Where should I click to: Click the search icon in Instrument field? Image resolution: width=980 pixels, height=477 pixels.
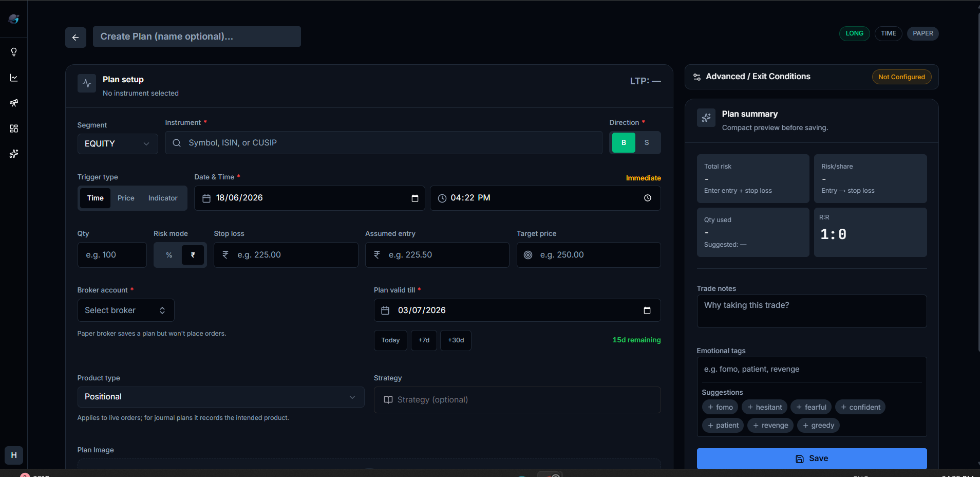click(x=177, y=143)
